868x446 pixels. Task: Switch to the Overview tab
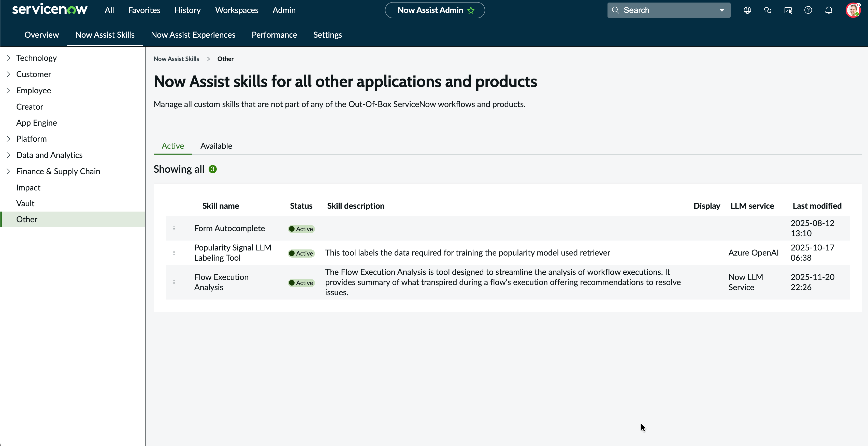[41, 35]
